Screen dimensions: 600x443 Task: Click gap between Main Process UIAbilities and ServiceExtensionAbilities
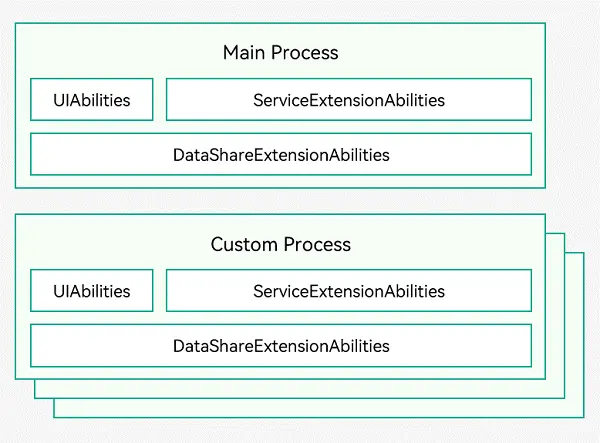[160, 99]
